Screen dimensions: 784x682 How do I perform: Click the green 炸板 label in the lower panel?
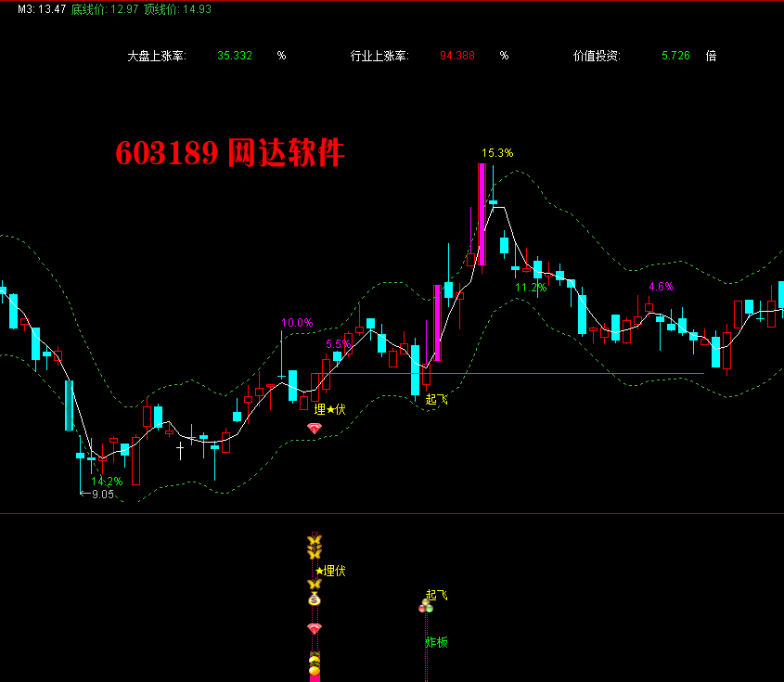tap(436, 642)
